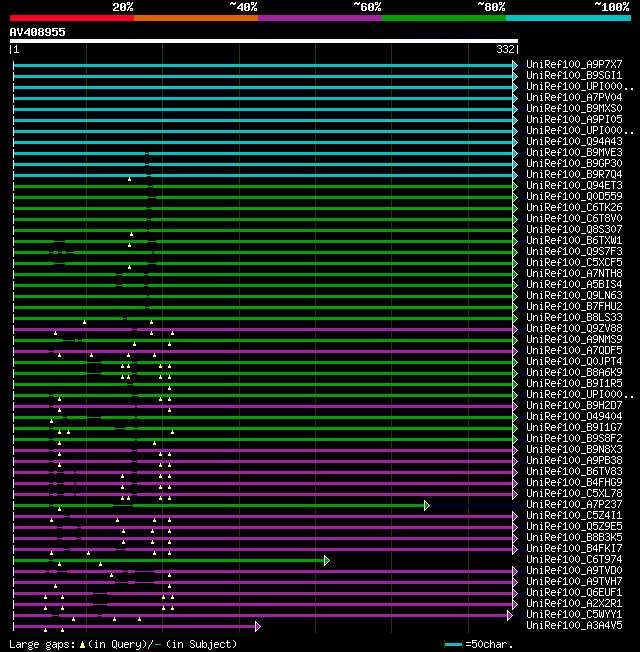This screenshot has height=652, width=640.
Task: Click the arrowhead ending the C5WYY1 alignment
Action: tap(510, 615)
